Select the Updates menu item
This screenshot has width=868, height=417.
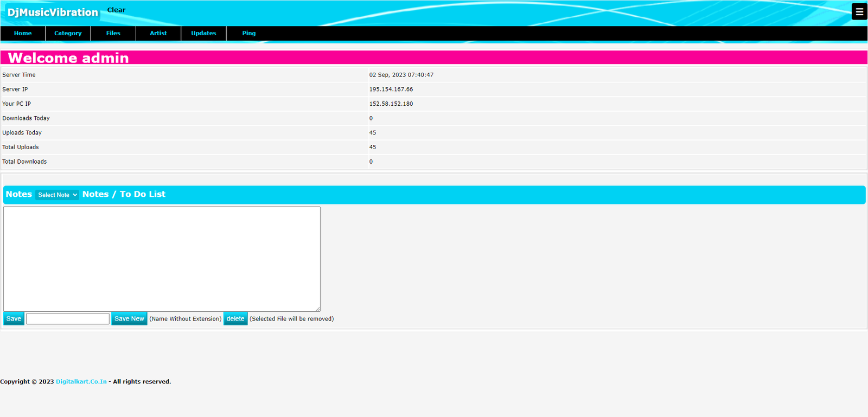pyautogui.click(x=203, y=33)
